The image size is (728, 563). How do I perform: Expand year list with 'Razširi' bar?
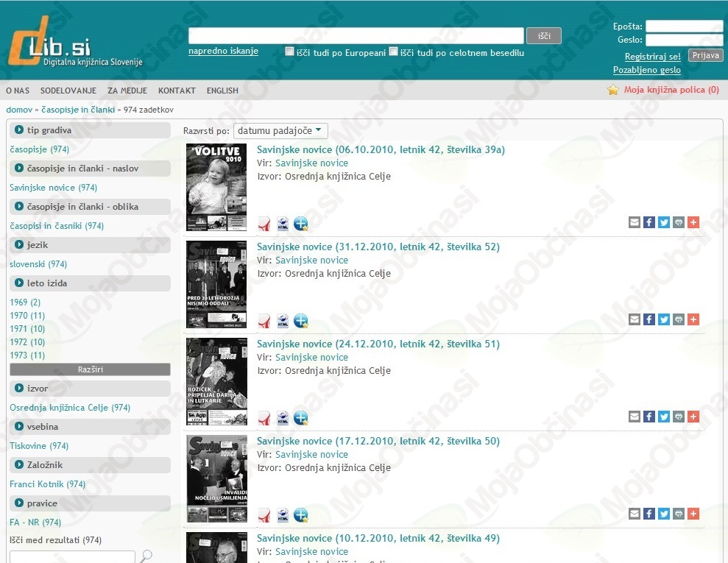point(90,369)
